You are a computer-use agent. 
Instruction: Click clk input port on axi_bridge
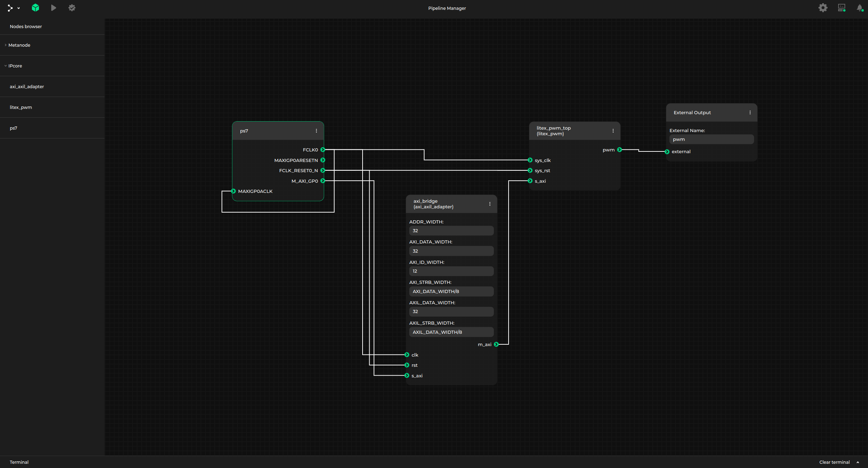click(407, 355)
